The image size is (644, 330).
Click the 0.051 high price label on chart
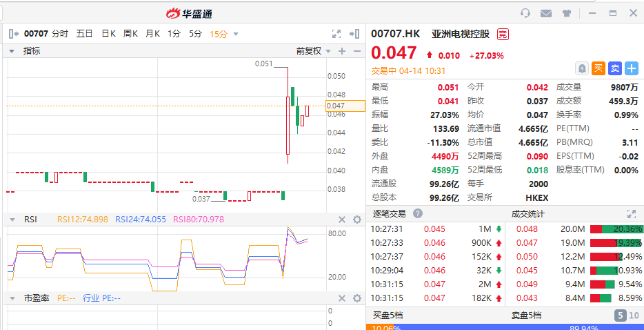pyautogui.click(x=263, y=64)
